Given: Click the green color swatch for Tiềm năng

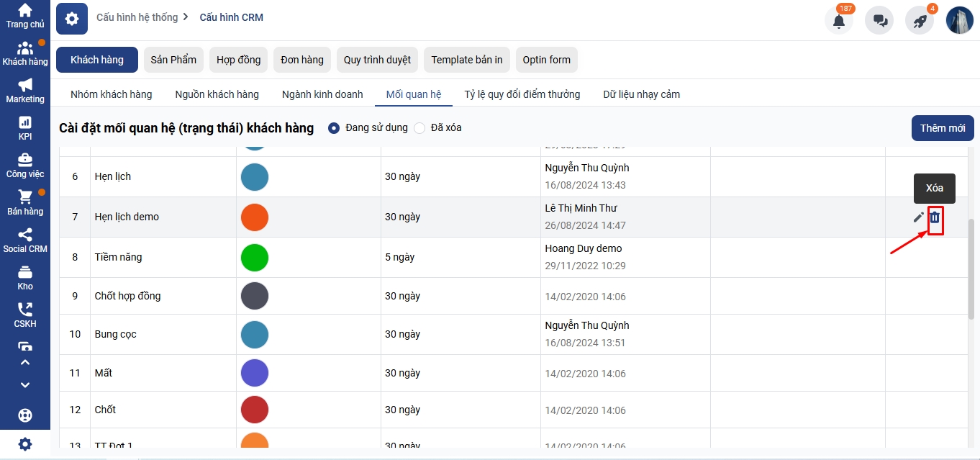Looking at the screenshot, I should coord(255,257).
